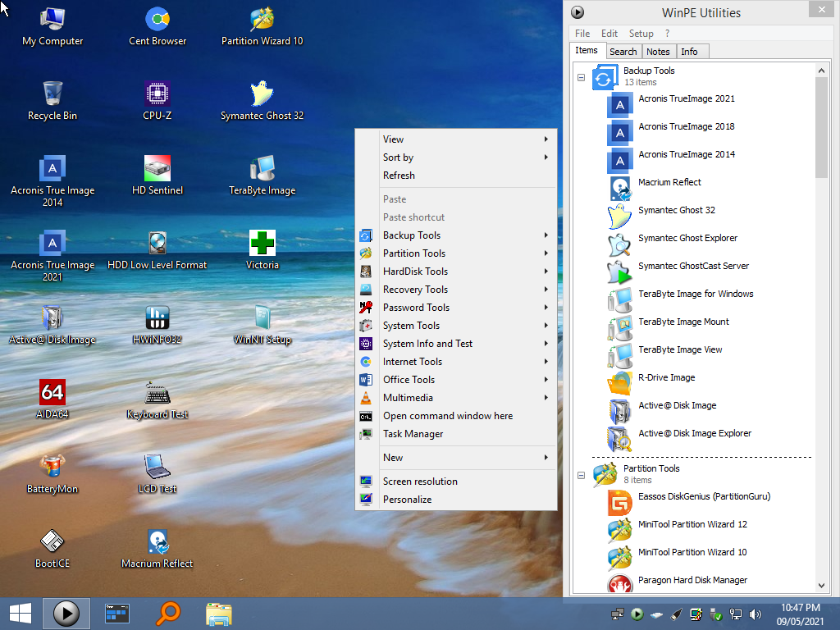Screen dimensions: 840x630
Task: Select the BootICE desktop icon
Action: pyautogui.click(x=52, y=549)
